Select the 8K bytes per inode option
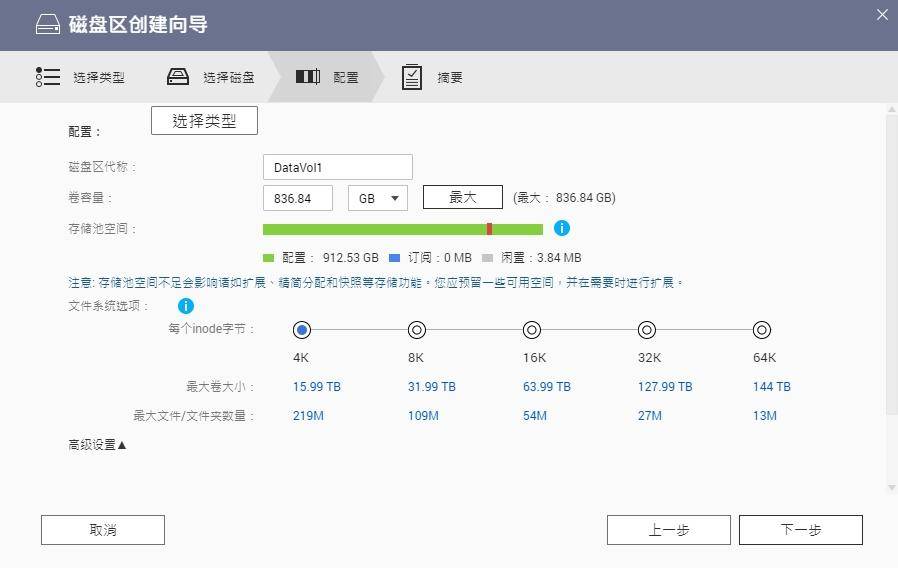 point(417,330)
